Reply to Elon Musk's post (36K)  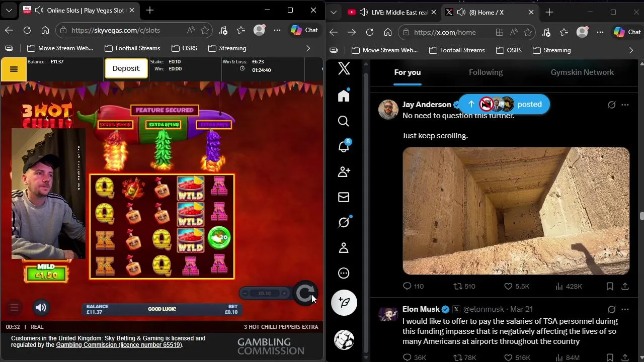coord(415,357)
